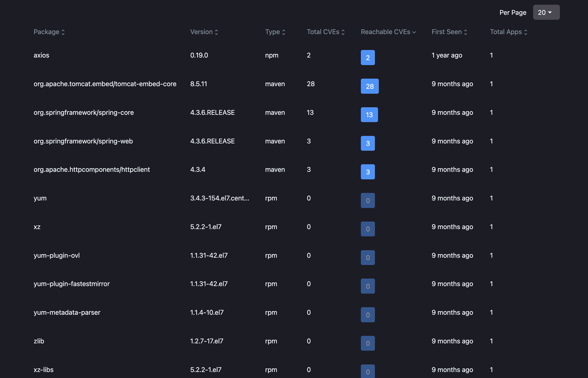The width and height of the screenshot is (588, 378).
Task: Click the reachable CVEs badge for axios
Action: 368,58
